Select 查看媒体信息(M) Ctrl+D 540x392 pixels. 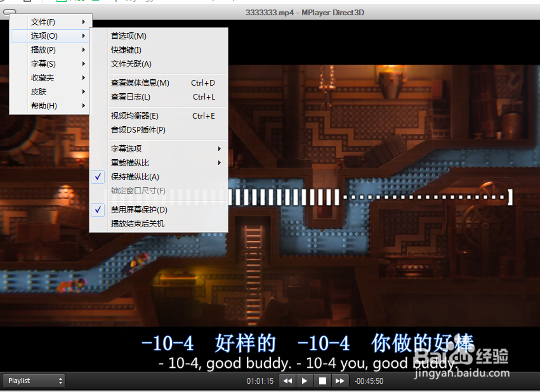(159, 83)
